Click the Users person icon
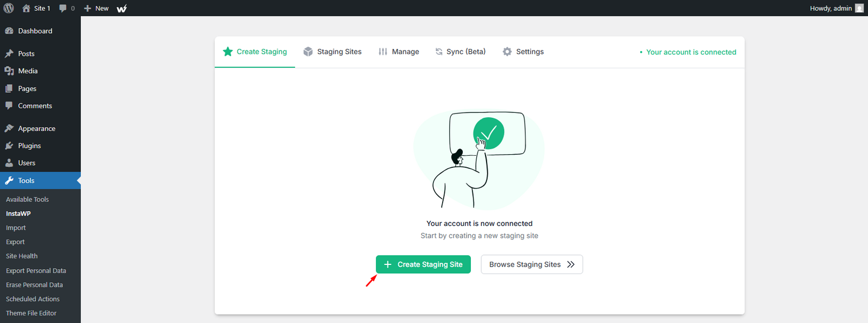Image resolution: width=868 pixels, height=323 pixels. [x=9, y=163]
